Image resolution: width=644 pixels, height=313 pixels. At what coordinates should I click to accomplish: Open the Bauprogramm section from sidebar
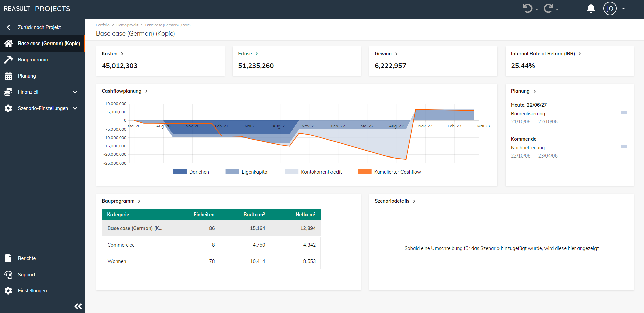pyautogui.click(x=33, y=59)
